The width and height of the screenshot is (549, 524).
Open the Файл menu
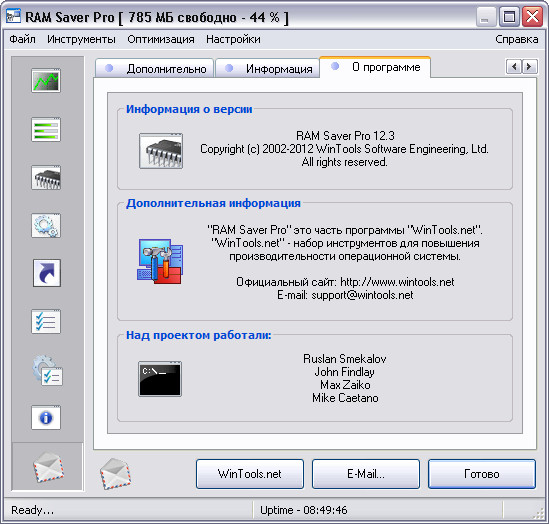[x=22, y=39]
